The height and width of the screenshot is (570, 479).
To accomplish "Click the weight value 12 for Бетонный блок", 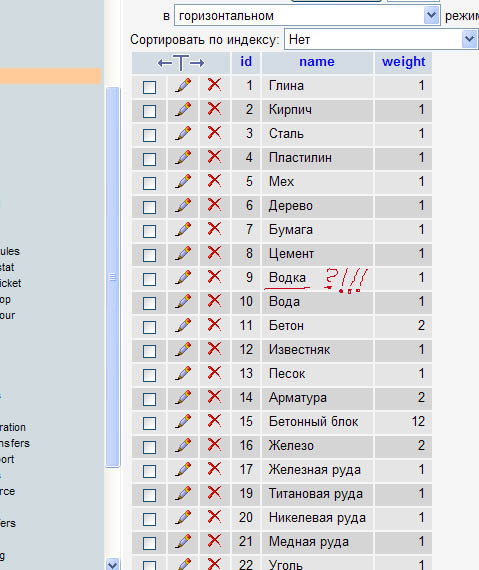I will pyautogui.click(x=418, y=422).
